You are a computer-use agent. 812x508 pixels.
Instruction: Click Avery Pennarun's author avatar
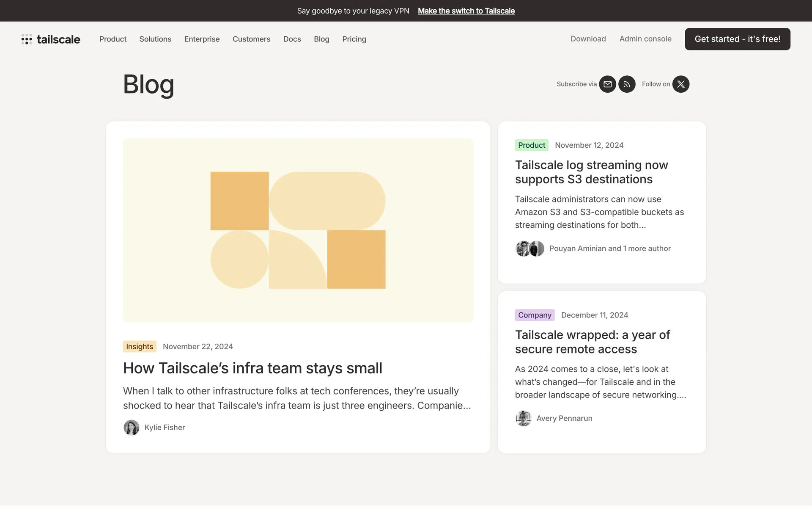coord(523,418)
